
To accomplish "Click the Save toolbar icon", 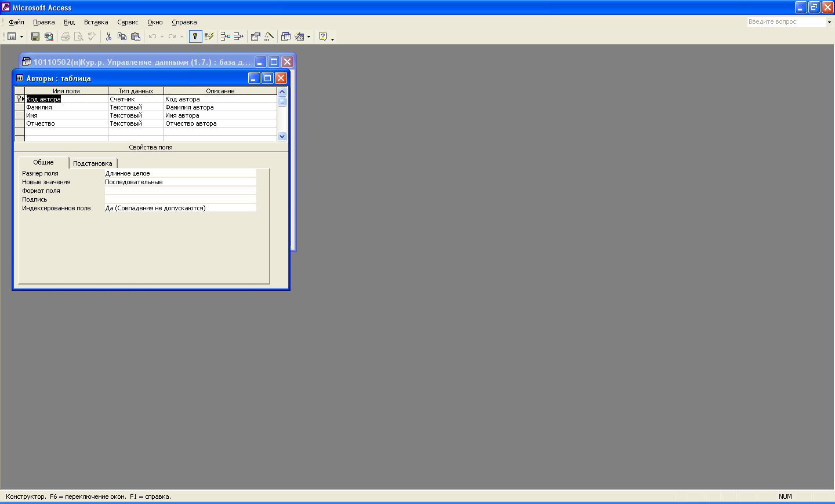I will (x=35, y=36).
